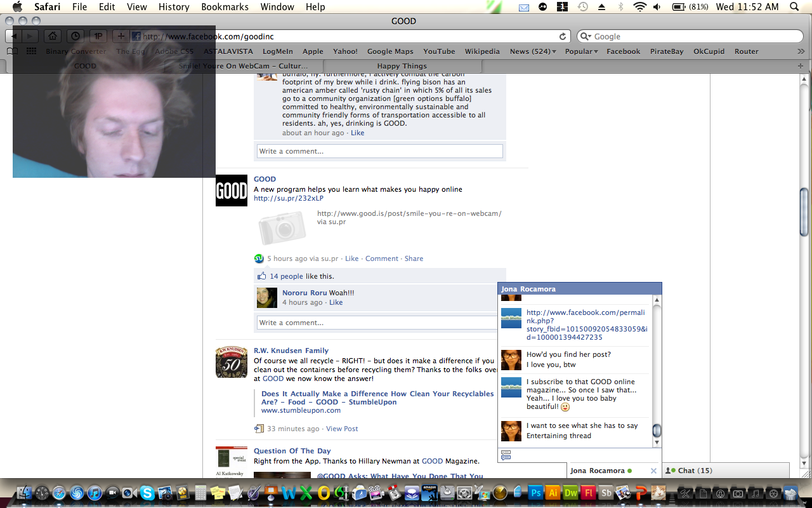The width and height of the screenshot is (812, 508).
Task: Click the chat window scrollbar thumb
Action: 657,431
